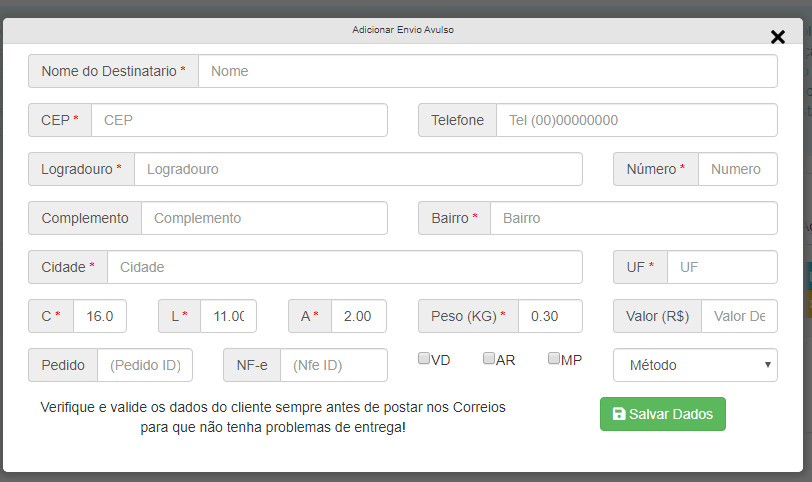Screen dimensions: 812x482
Task: Focus the Pedido ID field
Action: coord(145,365)
